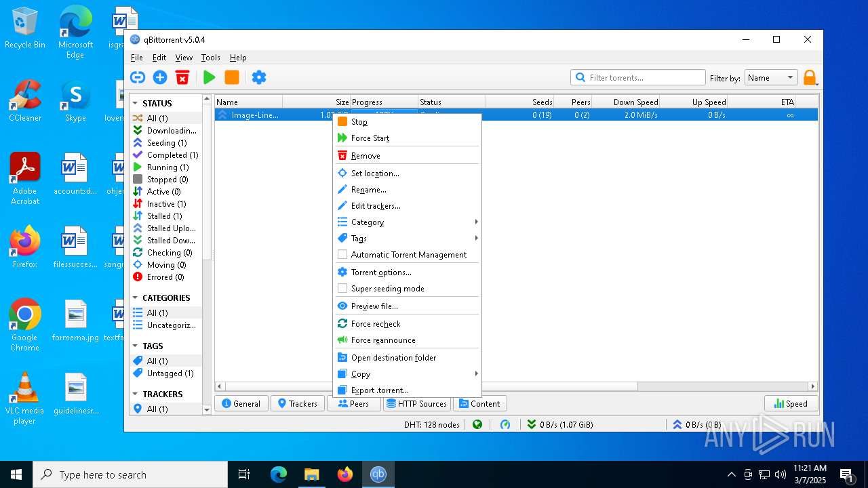Open Options via the gear toolbar icon
This screenshot has height=488, width=868.
pyautogui.click(x=259, y=77)
